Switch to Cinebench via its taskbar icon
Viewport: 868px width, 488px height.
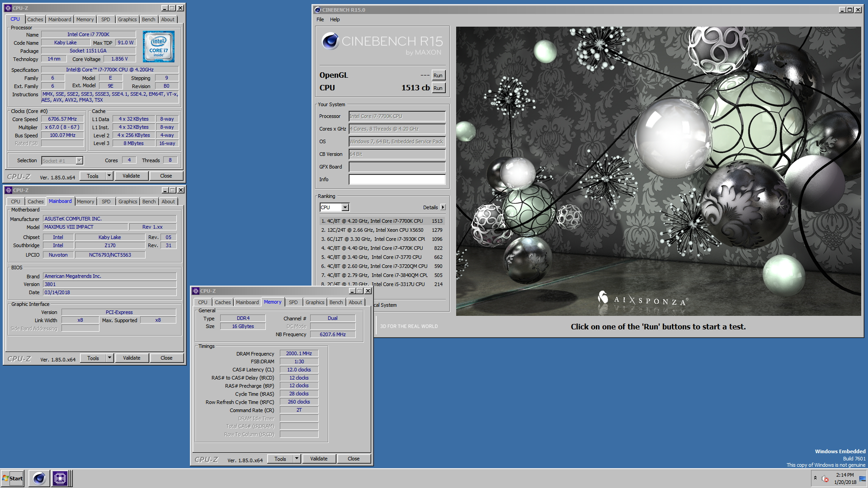click(x=39, y=478)
